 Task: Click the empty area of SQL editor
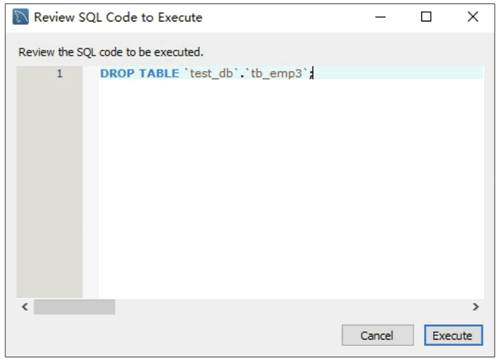coord(291,188)
